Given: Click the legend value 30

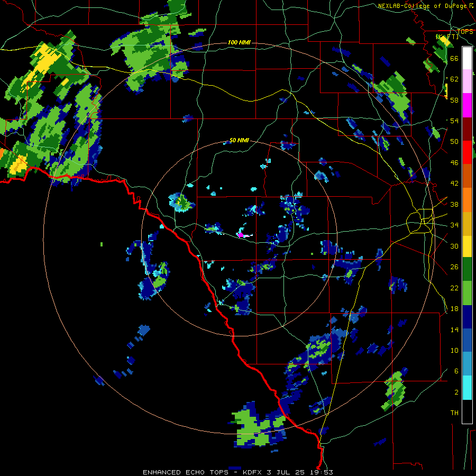Looking at the screenshot, I should coord(454,246).
